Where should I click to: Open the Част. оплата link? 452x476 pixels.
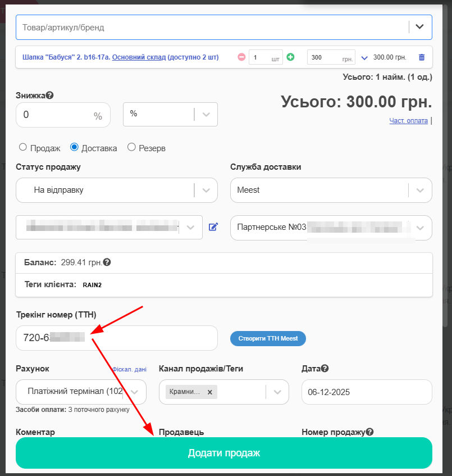(408, 121)
